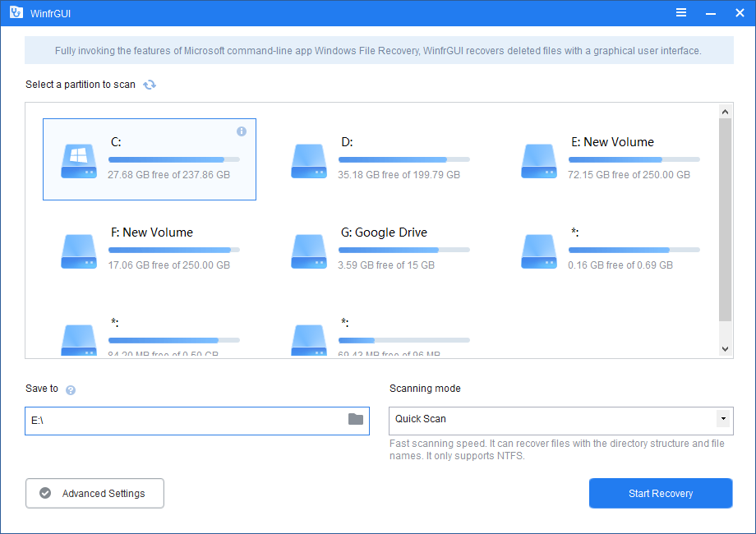
Task: Refresh the partition list
Action: [150, 85]
